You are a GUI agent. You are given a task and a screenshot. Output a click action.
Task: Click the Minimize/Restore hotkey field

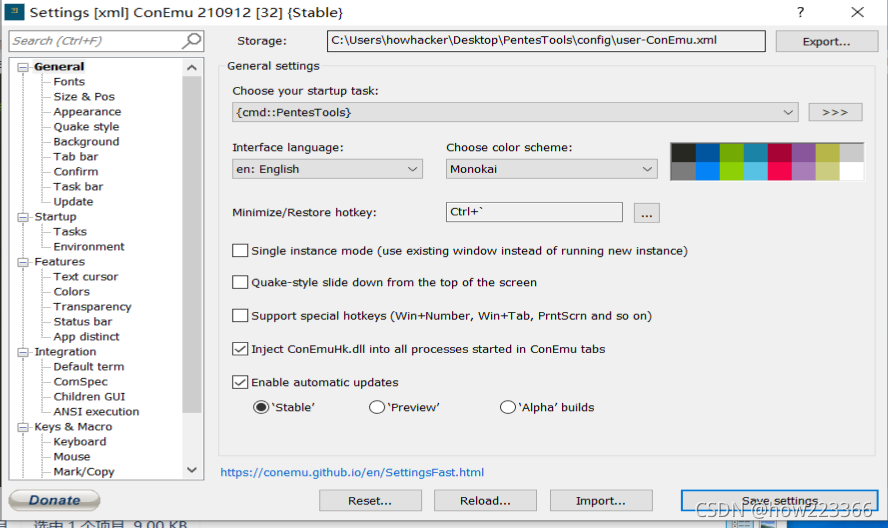click(x=534, y=212)
